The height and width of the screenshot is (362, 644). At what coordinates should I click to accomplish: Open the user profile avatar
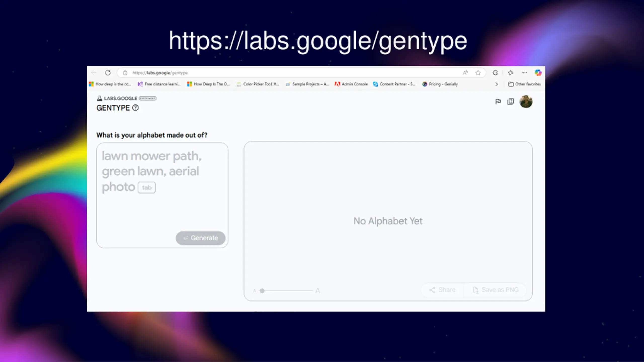click(x=526, y=102)
